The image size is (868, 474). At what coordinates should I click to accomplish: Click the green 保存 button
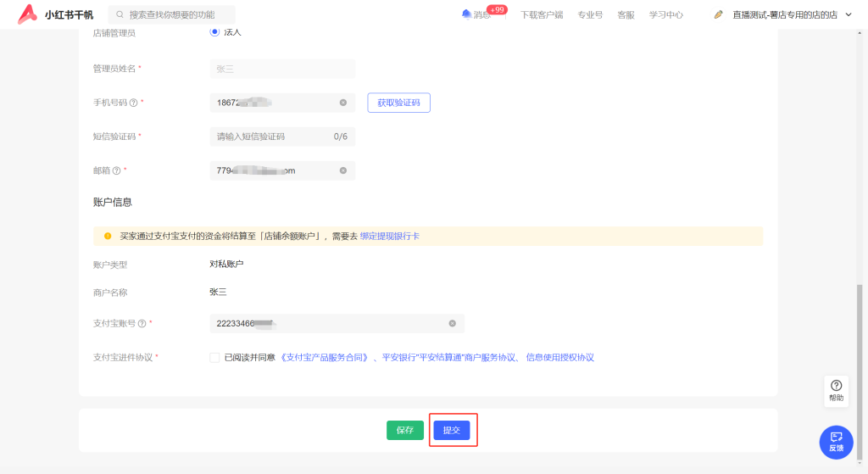[x=405, y=430]
